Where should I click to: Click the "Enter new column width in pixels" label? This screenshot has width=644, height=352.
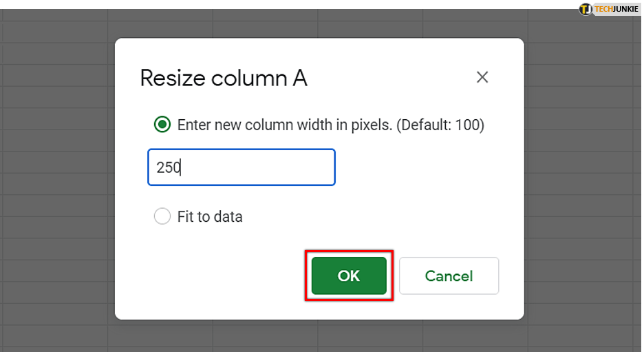pos(285,125)
